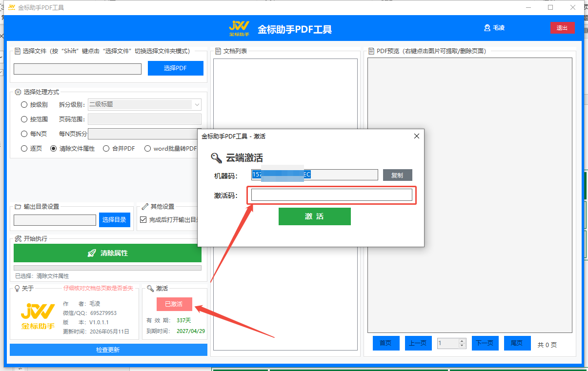
Task: Click the output directory path field
Action: 55,220
